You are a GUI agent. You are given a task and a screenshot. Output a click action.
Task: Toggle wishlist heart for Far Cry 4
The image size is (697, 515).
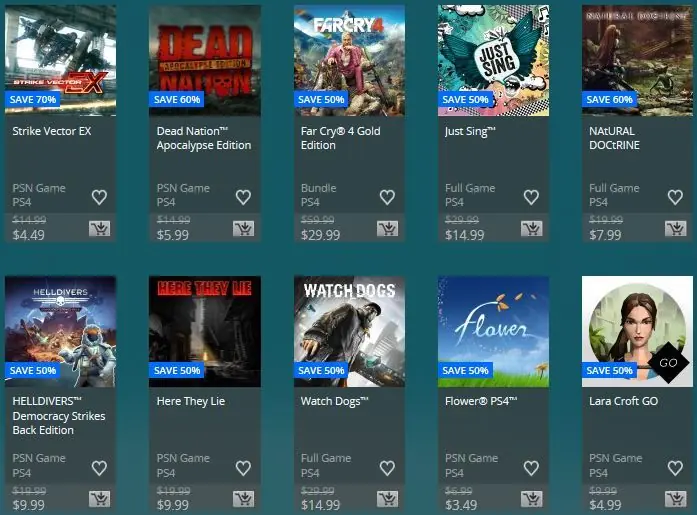click(x=387, y=197)
